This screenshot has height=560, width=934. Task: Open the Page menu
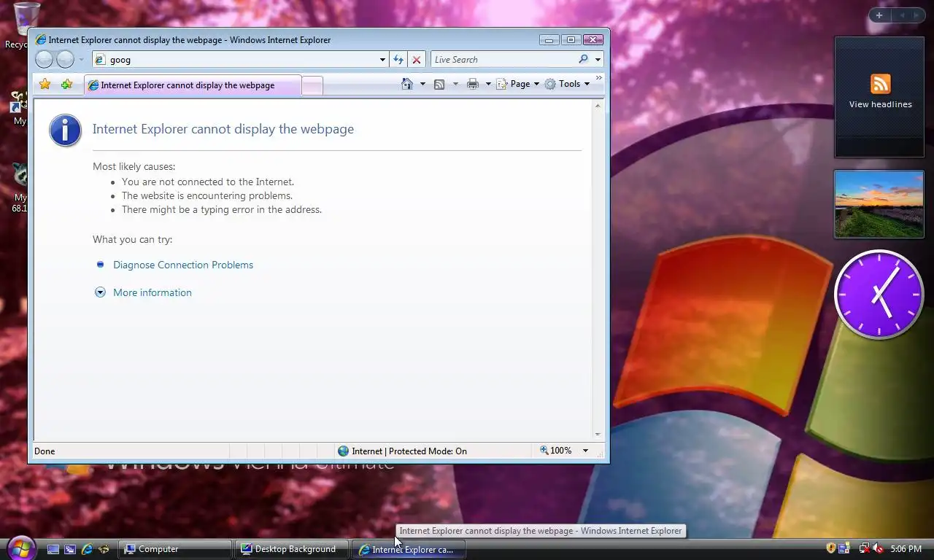518,84
